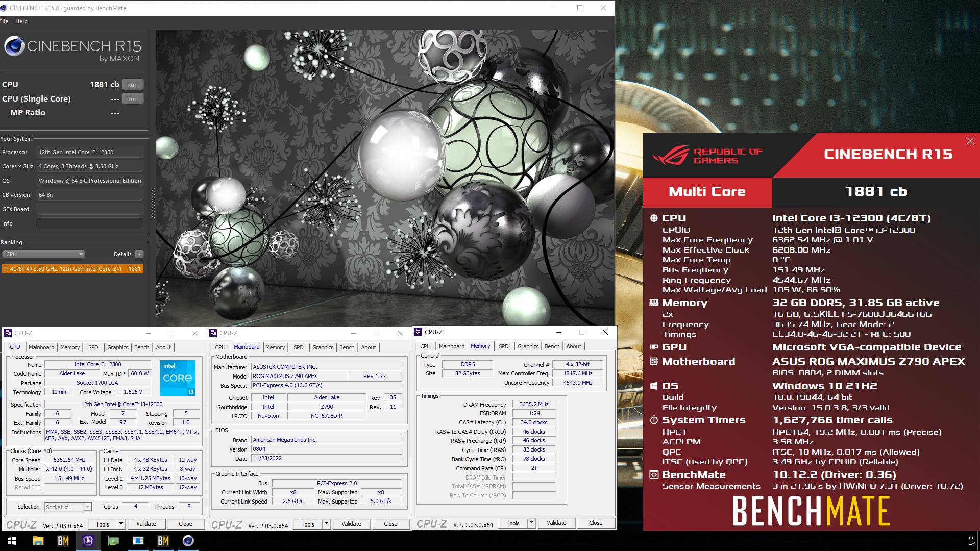Switch to Memory tab in left CPU-Z
Image resolution: width=980 pixels, height=551 pixels.
pos(70,347)
